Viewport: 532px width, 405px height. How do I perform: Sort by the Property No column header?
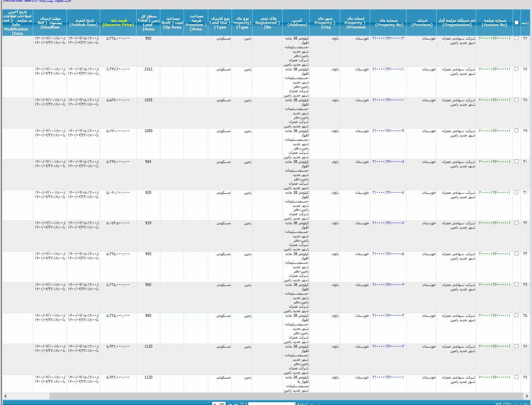[x=389, y=23]
